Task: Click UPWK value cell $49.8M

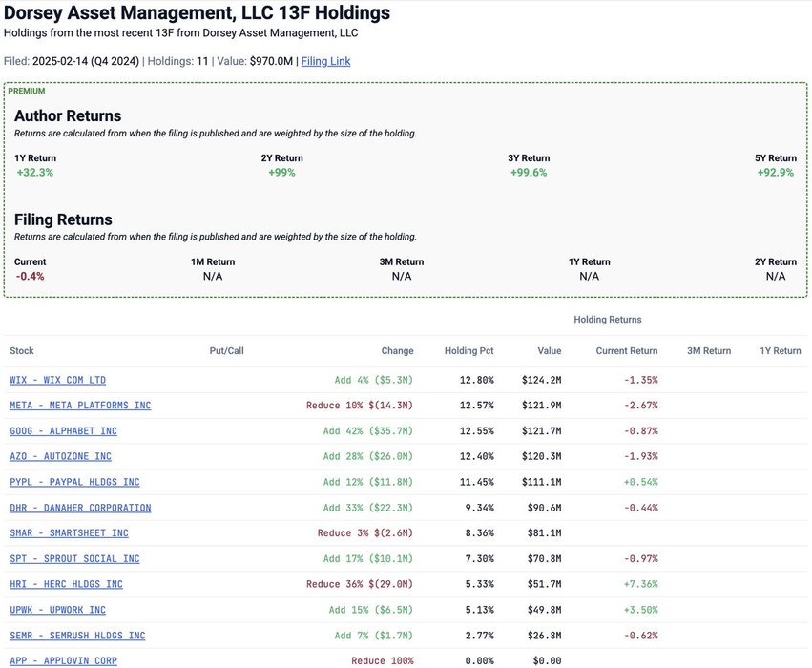Action: (x=544, y=610)
